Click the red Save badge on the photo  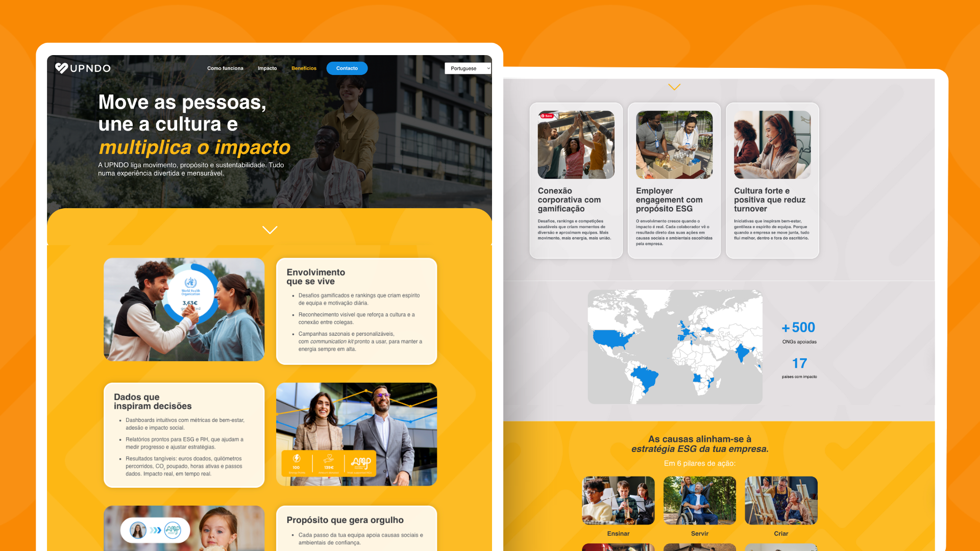tap(547, 116)
